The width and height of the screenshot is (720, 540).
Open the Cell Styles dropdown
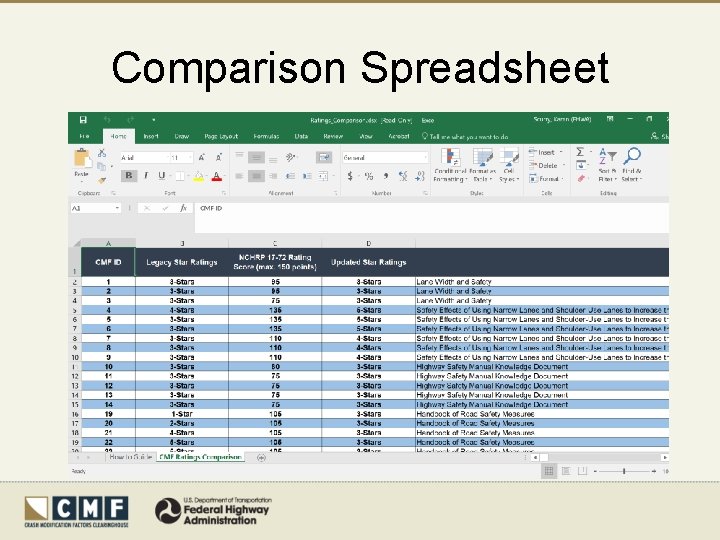click(509, 165)
